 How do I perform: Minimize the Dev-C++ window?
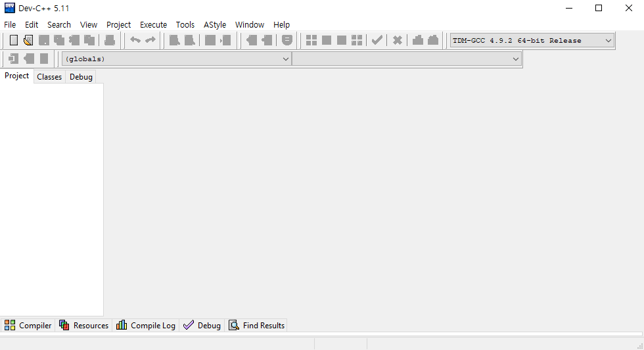point(569,9)
